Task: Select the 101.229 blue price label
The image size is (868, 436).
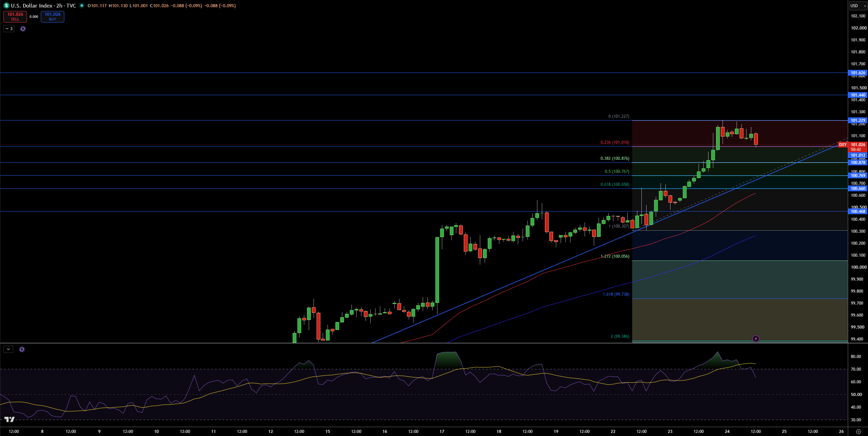Action: pos(858,120)
